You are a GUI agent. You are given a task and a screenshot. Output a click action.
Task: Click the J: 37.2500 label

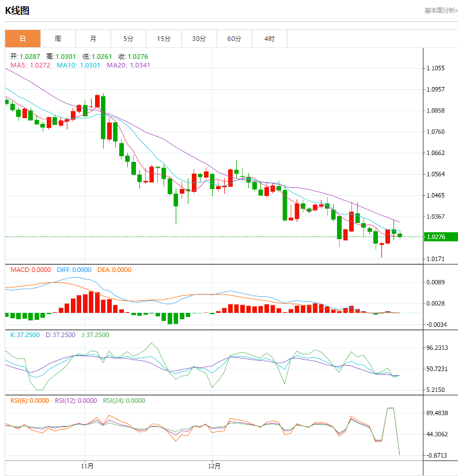click(x=95, y=335)
